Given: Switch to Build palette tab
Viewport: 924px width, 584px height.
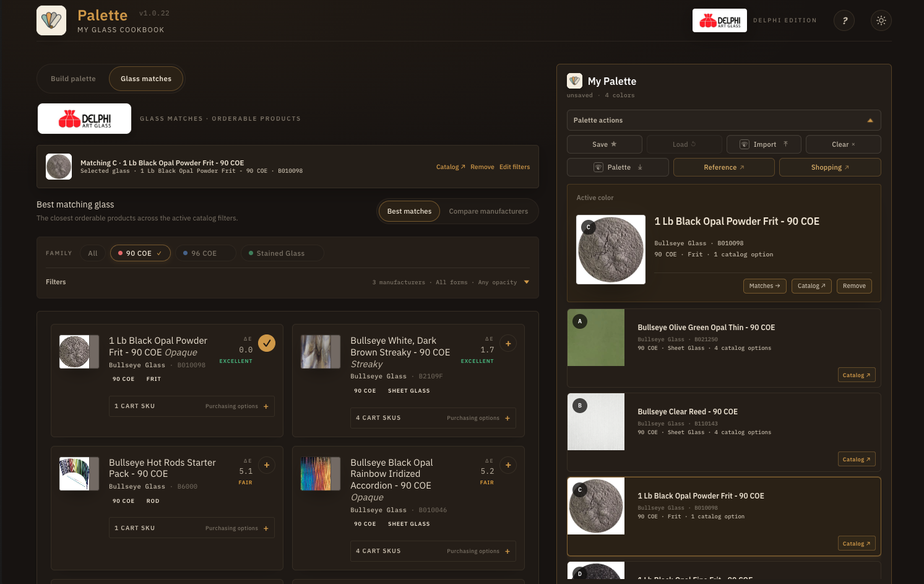Looking at the screenshot, I should [x=73, y=79].
